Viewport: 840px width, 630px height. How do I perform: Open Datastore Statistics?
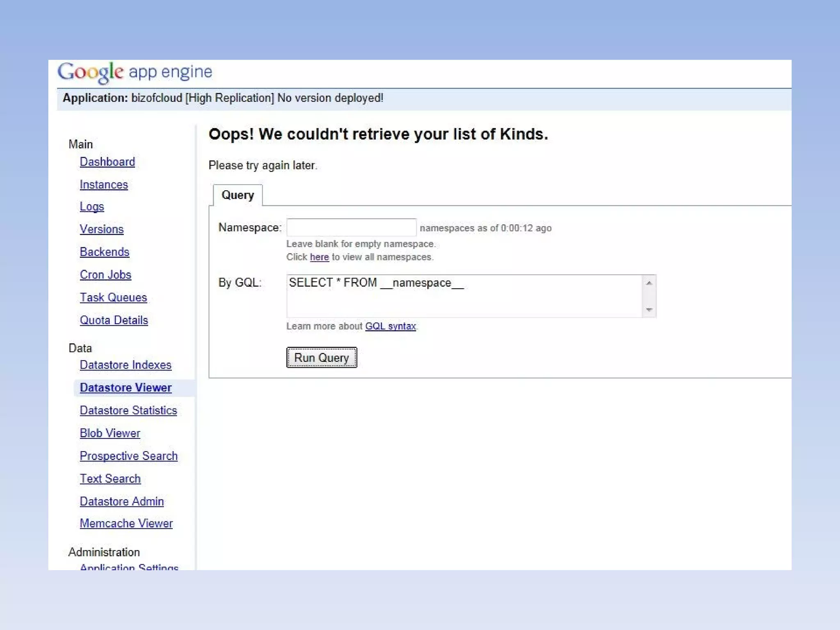tap(128, 411)
